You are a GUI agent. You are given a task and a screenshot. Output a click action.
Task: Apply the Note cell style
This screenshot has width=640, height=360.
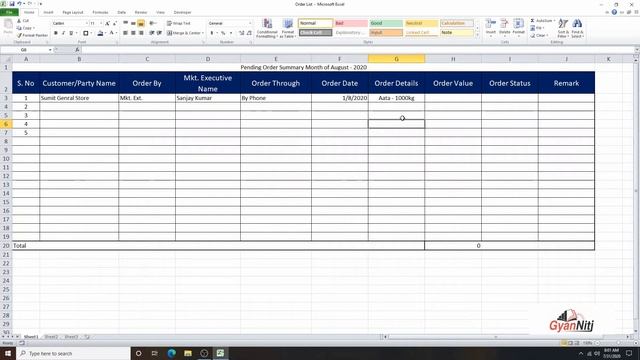pos(457,32)
